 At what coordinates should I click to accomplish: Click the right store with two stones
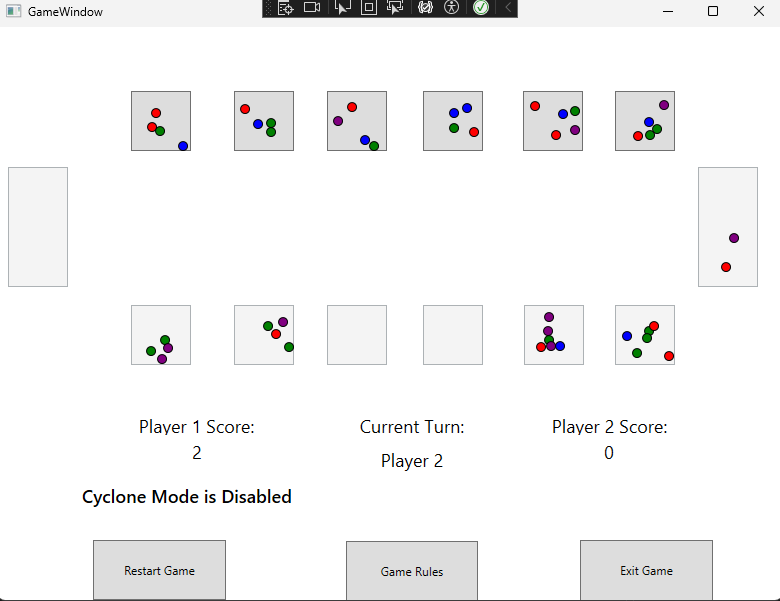[728, 227]
